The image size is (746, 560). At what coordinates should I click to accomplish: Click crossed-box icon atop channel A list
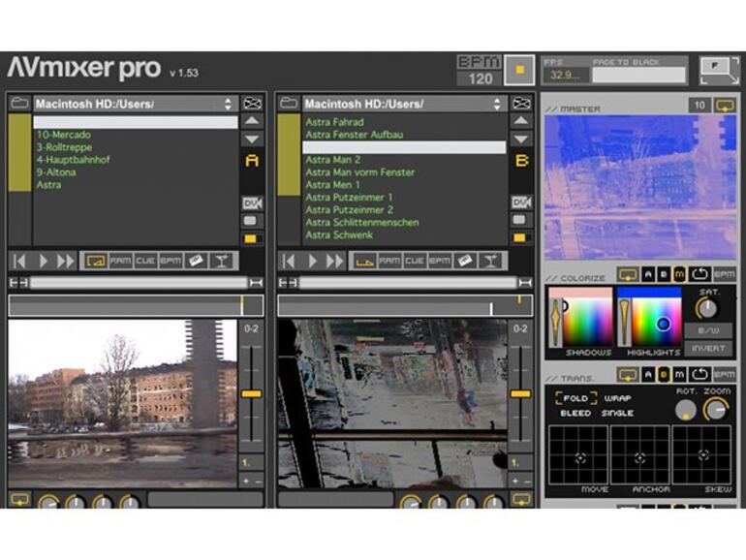252,103
